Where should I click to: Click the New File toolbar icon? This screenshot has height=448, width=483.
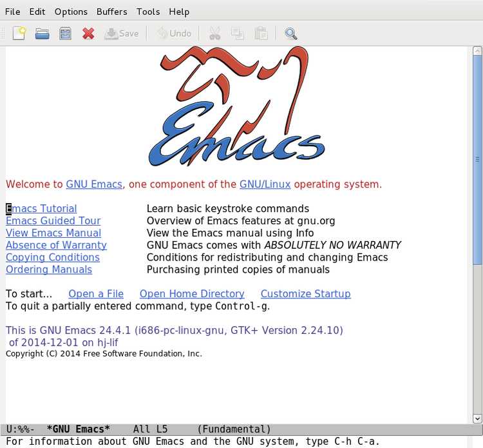[x=19, y=34]
